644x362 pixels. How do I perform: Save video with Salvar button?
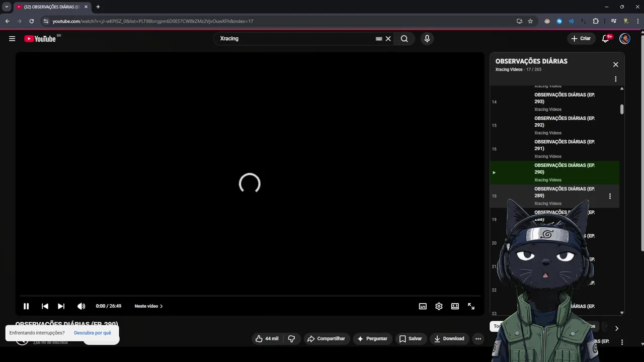(411, 339)
